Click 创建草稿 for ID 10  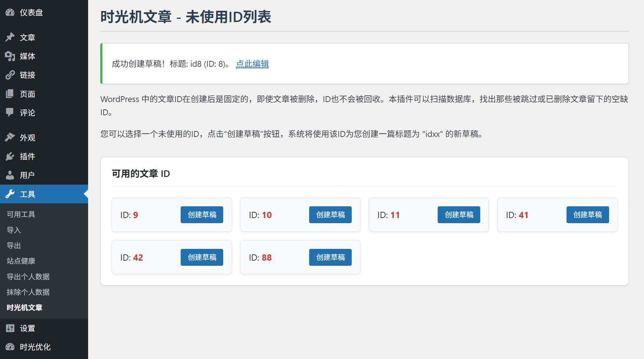tap(330, 215)
